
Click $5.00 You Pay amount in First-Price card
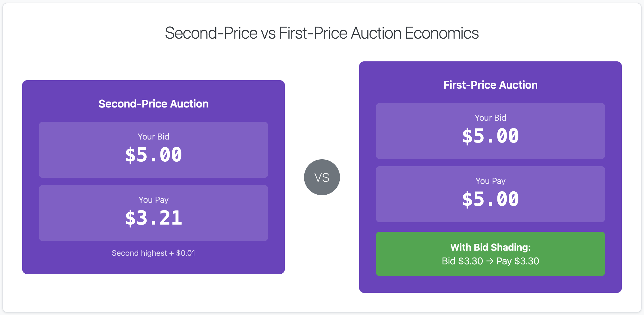(x=490, y=199)
